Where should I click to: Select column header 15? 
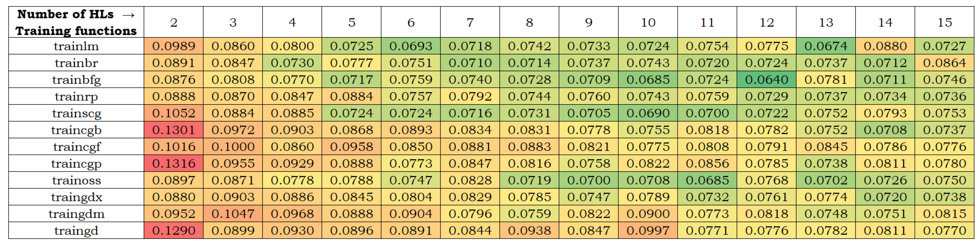(944, 22)
